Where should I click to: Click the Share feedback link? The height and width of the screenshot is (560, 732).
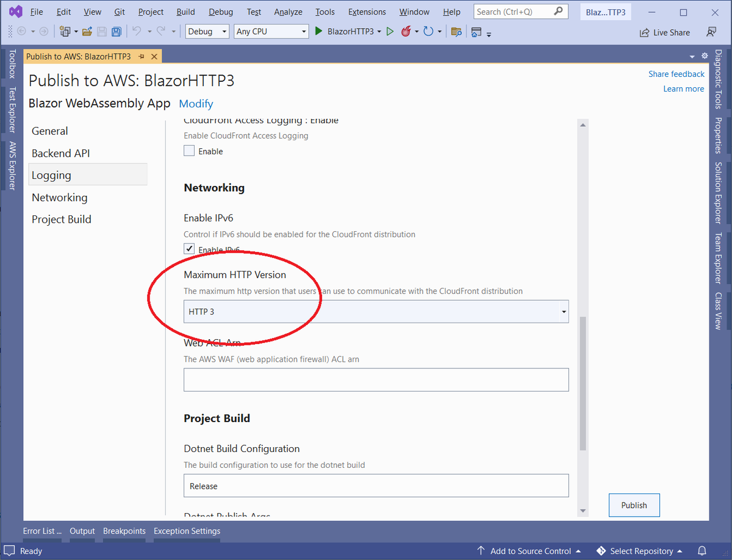[676, 74]
